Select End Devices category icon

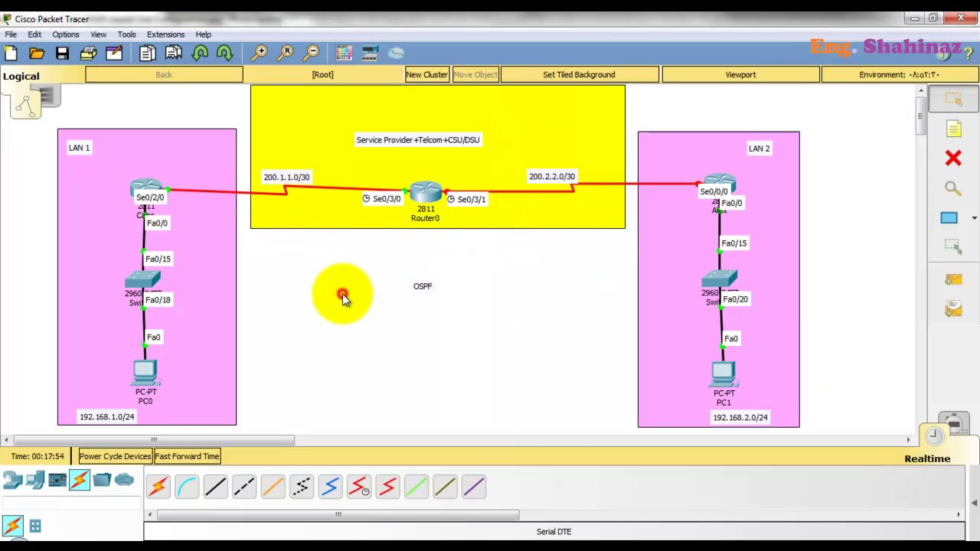[x=34, y=480]
